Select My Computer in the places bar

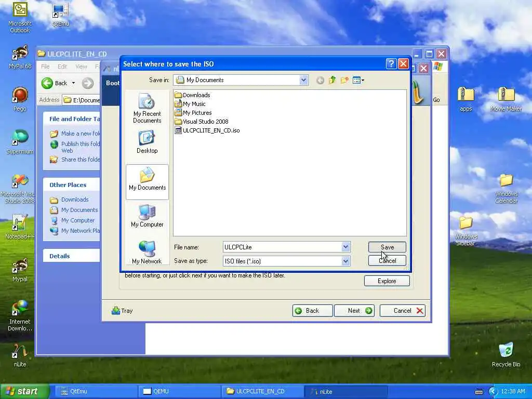[147, 216]
